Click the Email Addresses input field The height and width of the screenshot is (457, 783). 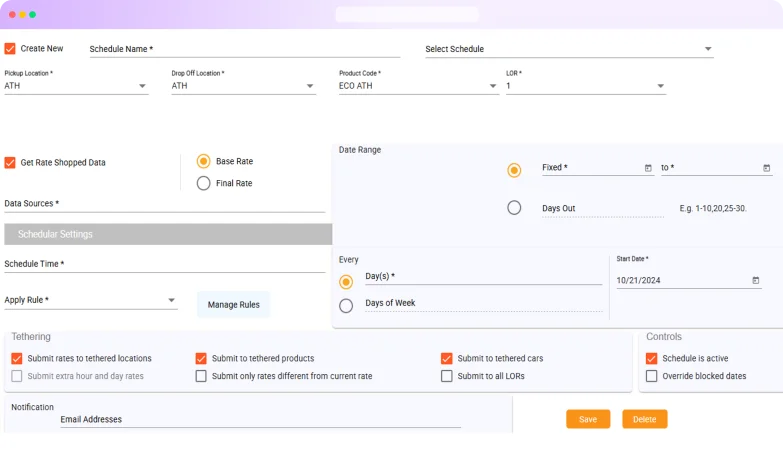pyautogui.click(x=260, y=420)
